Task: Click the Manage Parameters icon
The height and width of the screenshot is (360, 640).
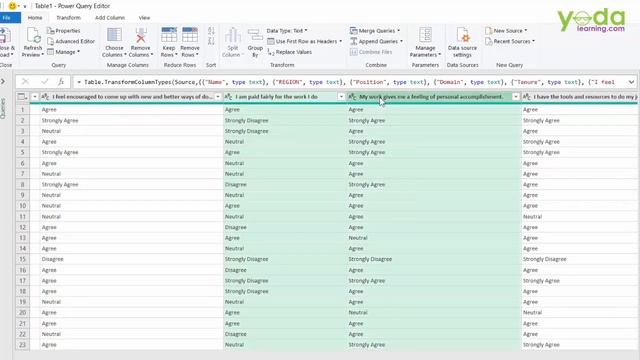Action: click(425, 36)
